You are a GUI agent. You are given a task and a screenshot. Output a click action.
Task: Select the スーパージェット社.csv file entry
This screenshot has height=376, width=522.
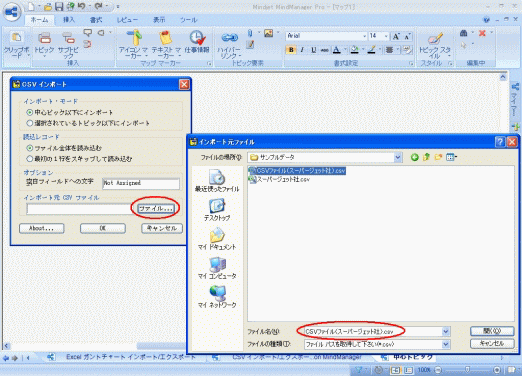tap(280, 179)
